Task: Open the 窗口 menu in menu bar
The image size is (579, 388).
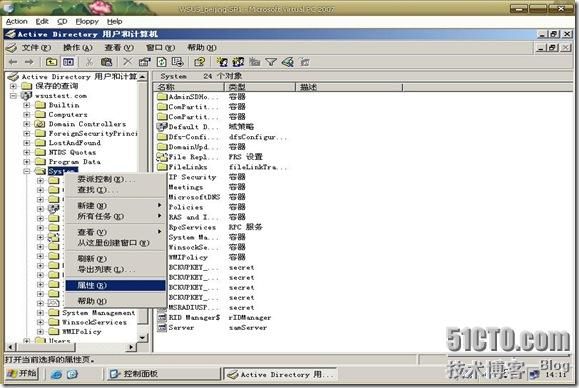Action: [x=160, y=48]
